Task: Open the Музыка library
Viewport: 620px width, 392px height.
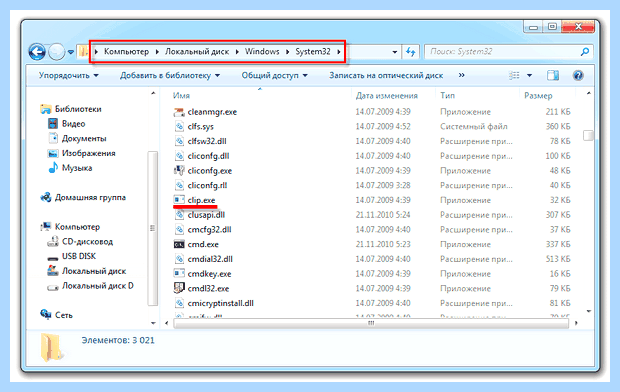Action: click(77, 168)
